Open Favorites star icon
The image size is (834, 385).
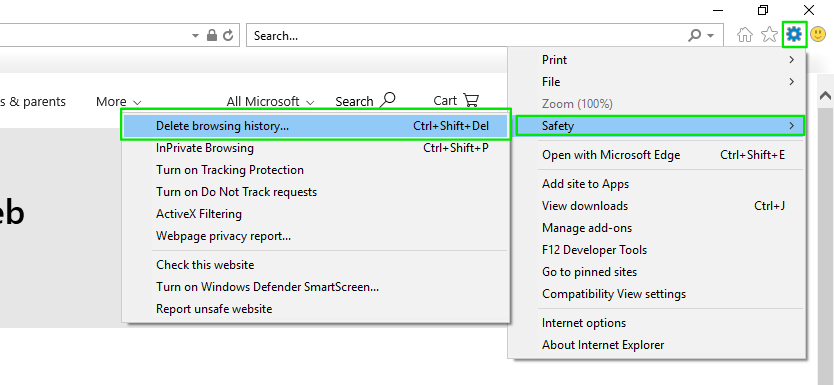click(769, 35)
